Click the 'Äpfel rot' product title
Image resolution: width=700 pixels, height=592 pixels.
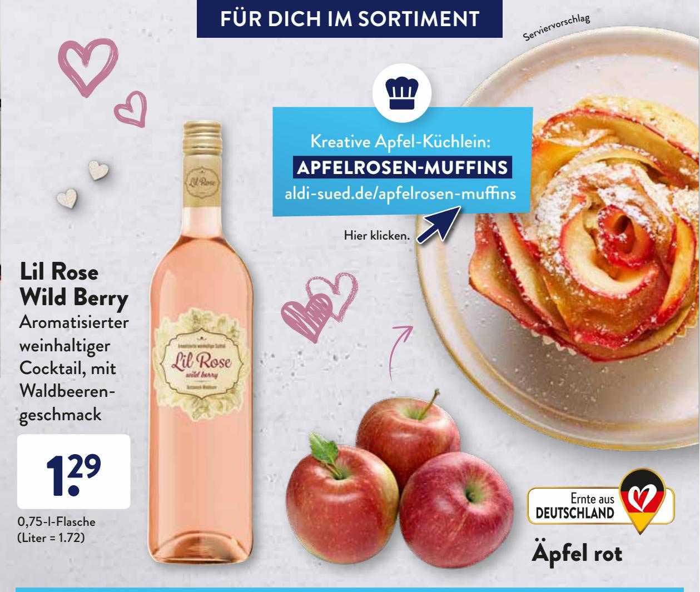click(x=577, y=553)
